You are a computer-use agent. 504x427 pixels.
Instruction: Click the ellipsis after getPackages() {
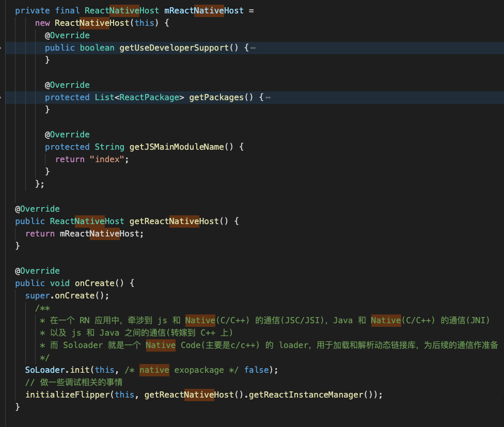click(x=267, y=98)
